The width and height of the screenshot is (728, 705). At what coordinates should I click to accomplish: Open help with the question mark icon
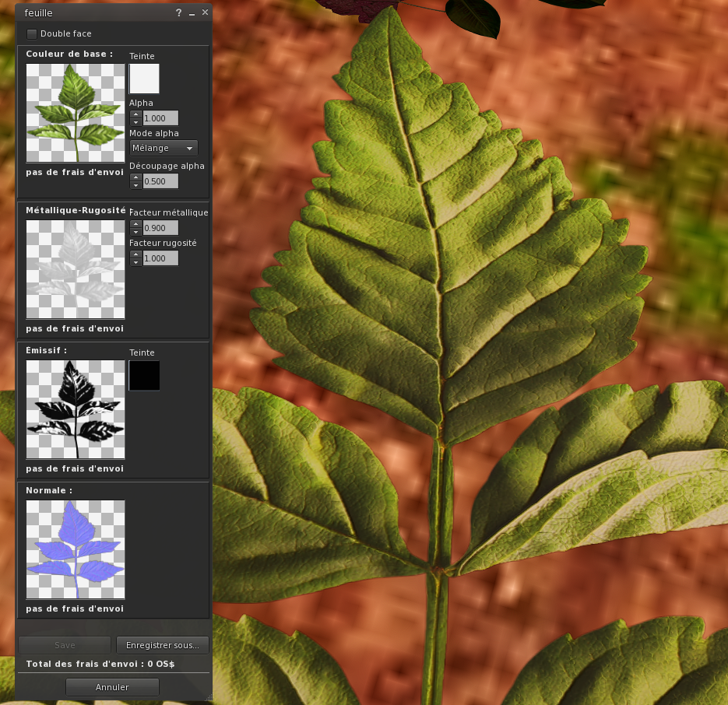pyautogui.click(x=178, y=13)
